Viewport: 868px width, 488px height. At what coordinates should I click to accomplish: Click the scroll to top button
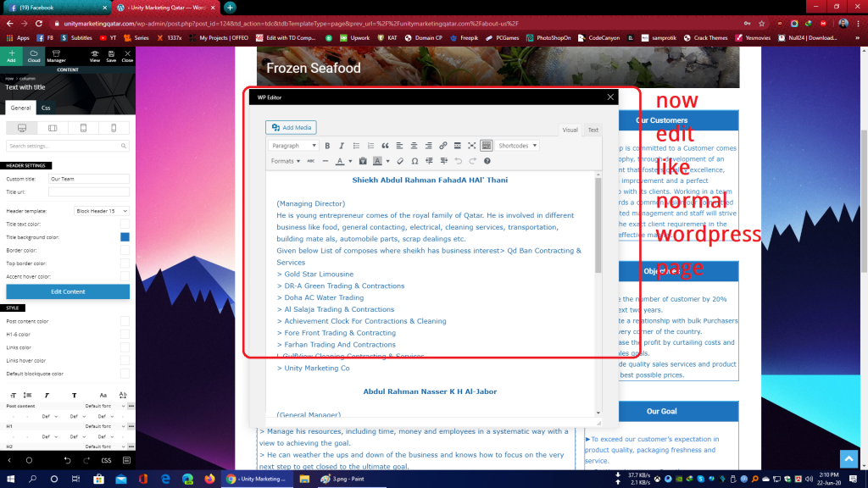[x=849, y=458]
